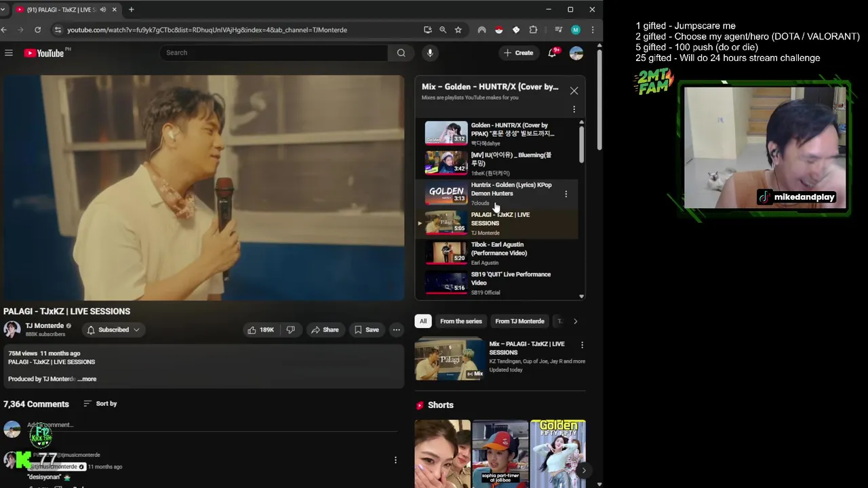
Task: Select the From TJ Monterde chip
Action: click(519, 321)
